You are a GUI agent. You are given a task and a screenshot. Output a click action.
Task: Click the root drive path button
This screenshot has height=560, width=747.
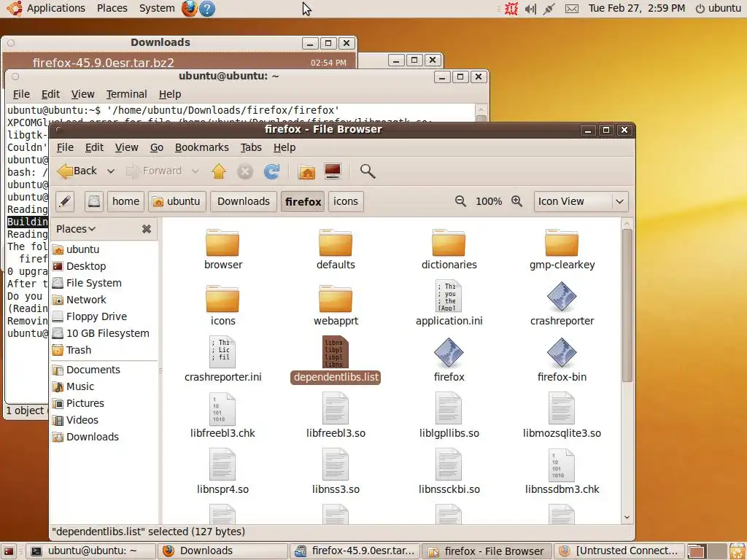94,201
